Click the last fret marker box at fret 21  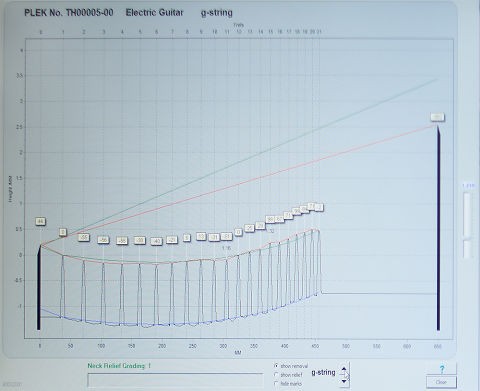pos(319,207)
